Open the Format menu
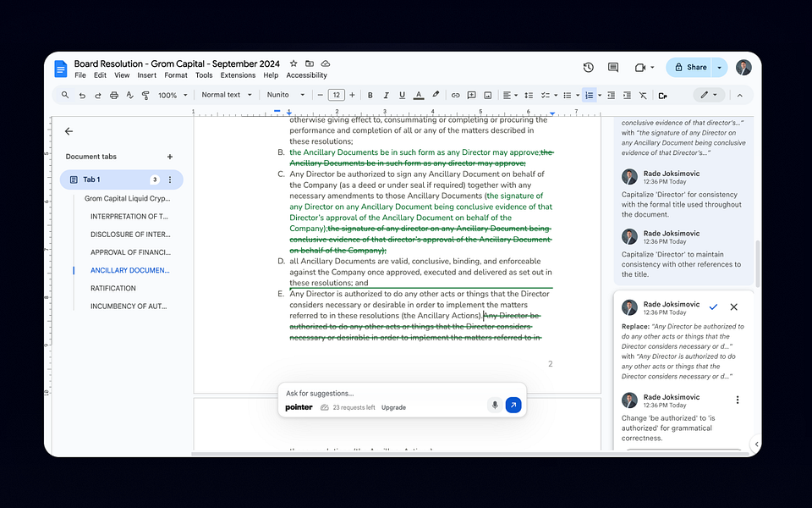The image size is (812, 508). click(175, 75)
